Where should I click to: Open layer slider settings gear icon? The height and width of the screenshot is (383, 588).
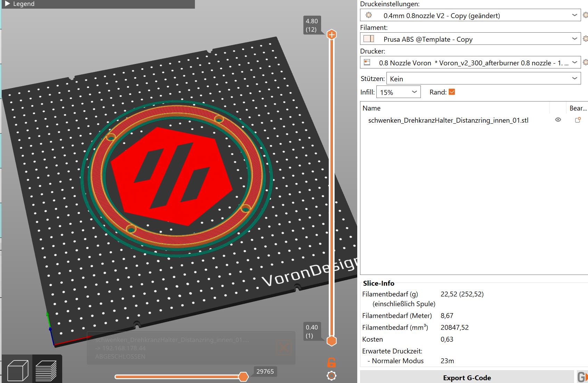point(332,376)
